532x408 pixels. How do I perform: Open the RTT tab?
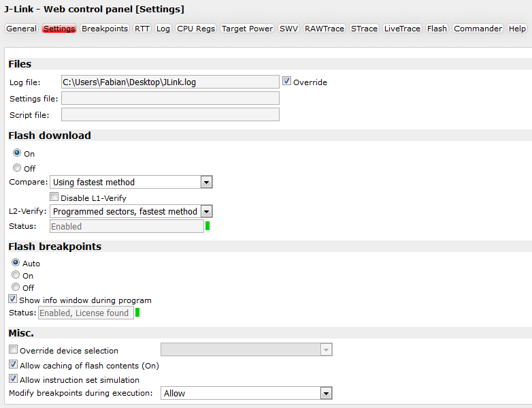142,29
